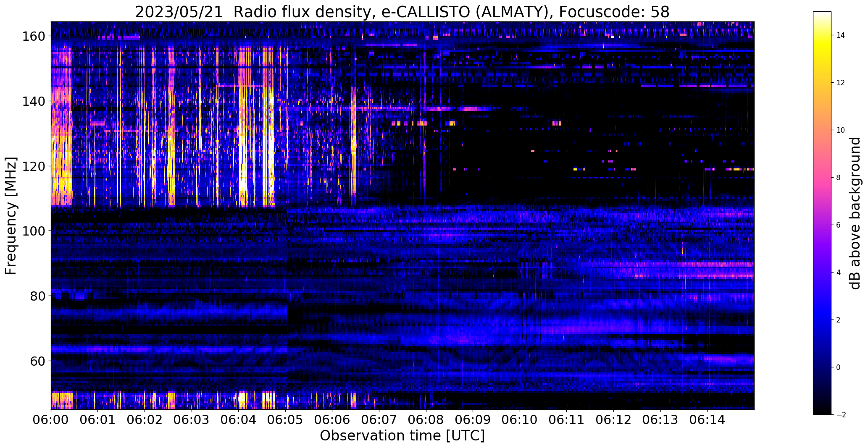Click the 06:02 time tick label
Image resolution: width=868 pixels, height=448 pixels.
[145, 420]
